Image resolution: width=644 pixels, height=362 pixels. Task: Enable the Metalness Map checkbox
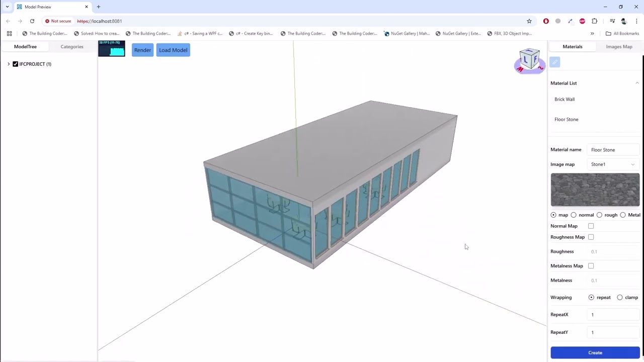[591, 265]
